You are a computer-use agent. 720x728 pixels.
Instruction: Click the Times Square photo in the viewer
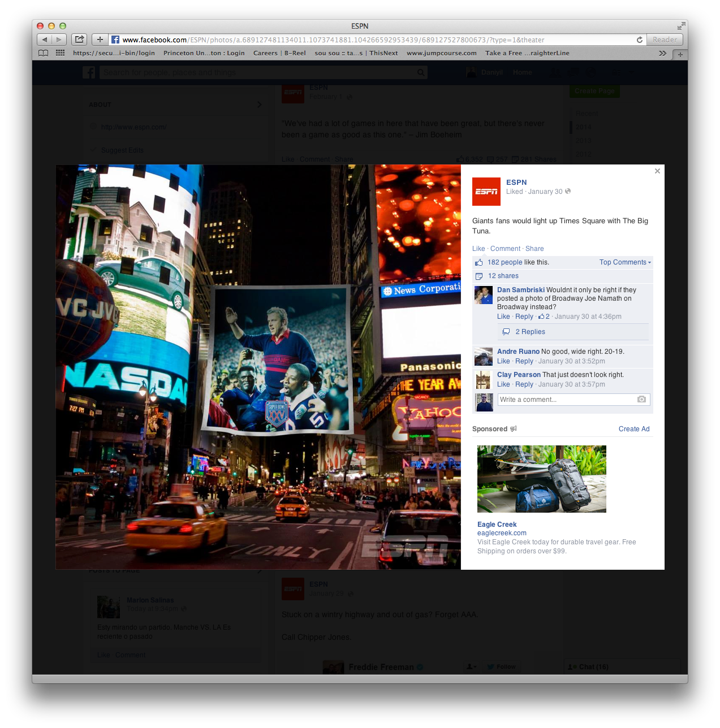[258, 367]
